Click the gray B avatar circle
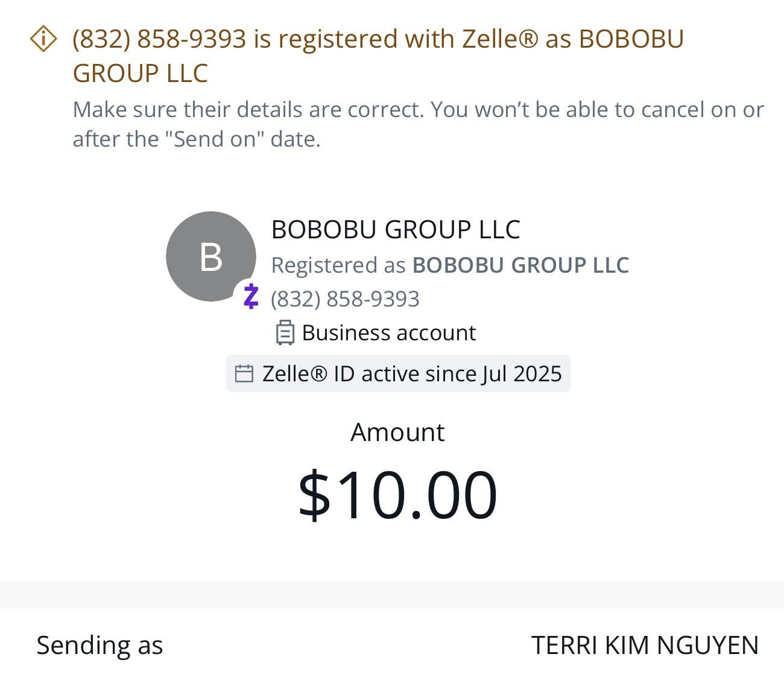The height and width of the screenshot is (686, 784). [x=210, y=256]
